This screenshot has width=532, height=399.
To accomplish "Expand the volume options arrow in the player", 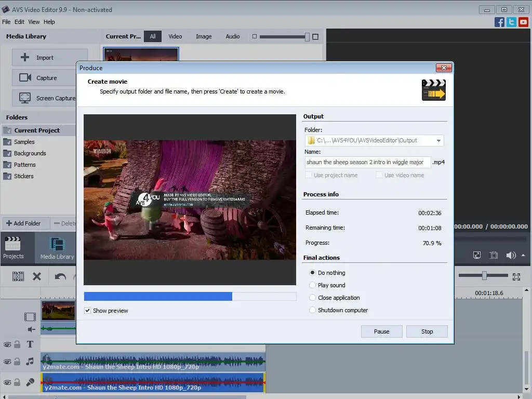I will [x=523, y=255].
